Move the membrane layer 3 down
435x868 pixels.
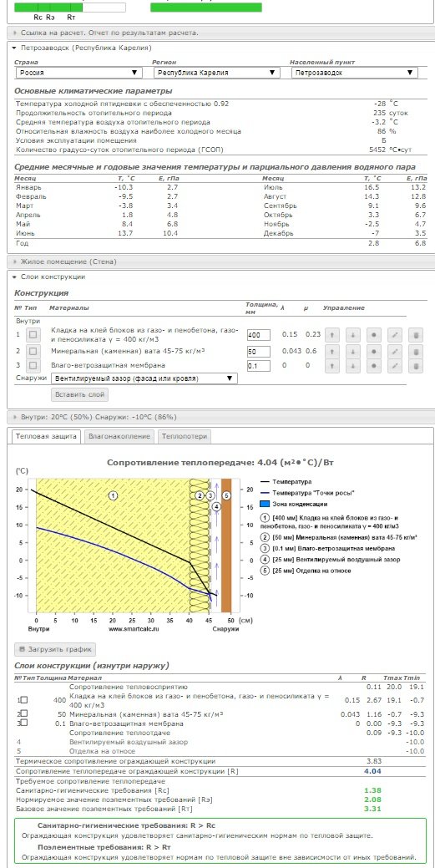click(x=353, y=365)
